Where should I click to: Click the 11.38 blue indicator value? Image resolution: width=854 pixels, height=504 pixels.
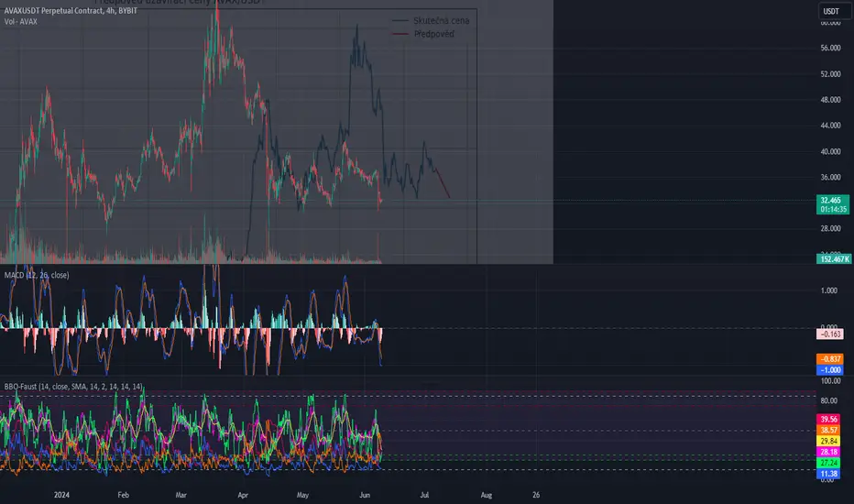tap(828, 474)
